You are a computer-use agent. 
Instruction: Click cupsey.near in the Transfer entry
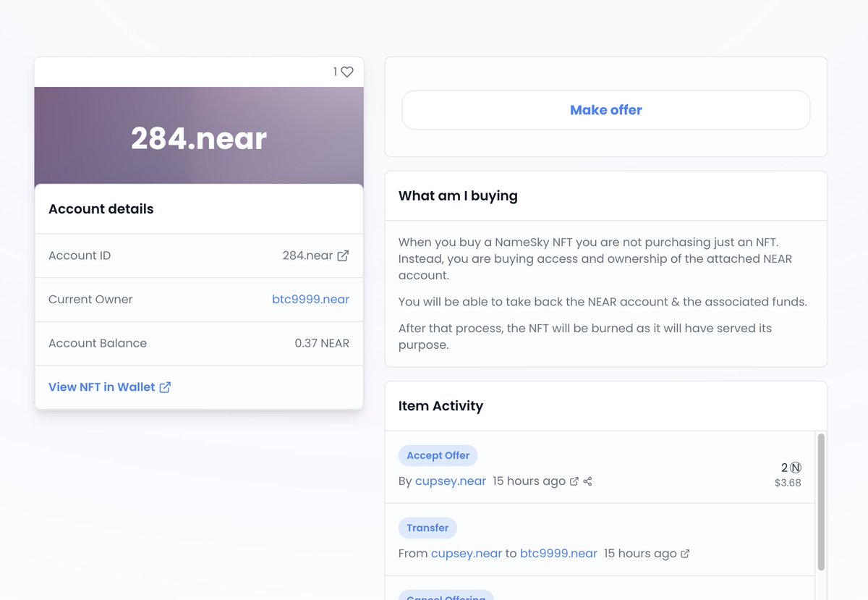point(467,553)
